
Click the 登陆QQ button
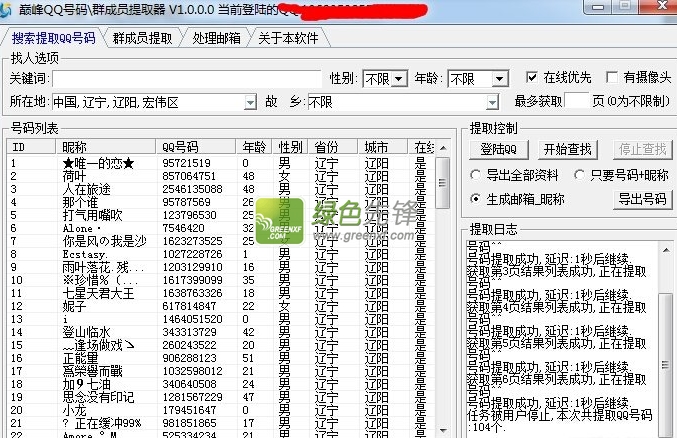(x=499, y=149)
